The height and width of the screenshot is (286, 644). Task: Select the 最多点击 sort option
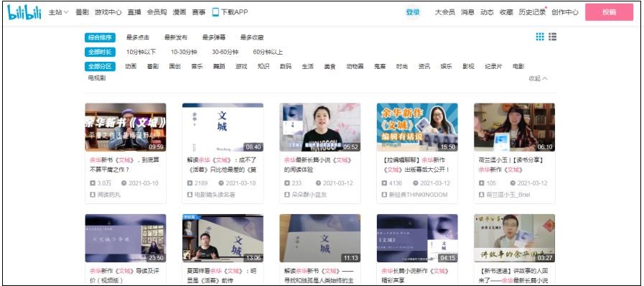pos(138,37)
